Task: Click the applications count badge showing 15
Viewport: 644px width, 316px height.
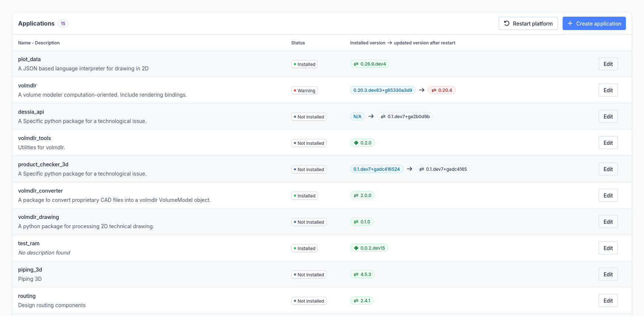Action: [x=63, y=24]
